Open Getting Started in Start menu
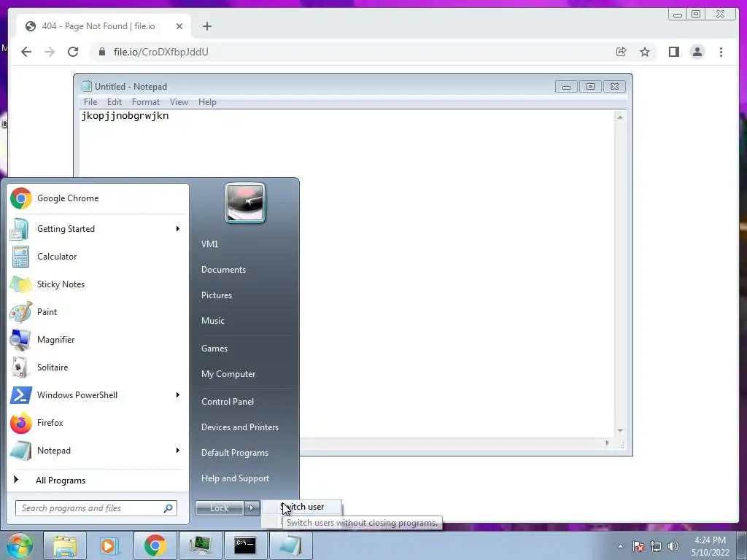Image resolution: width=747 pixels, height=560 pixels. point(97,229)
